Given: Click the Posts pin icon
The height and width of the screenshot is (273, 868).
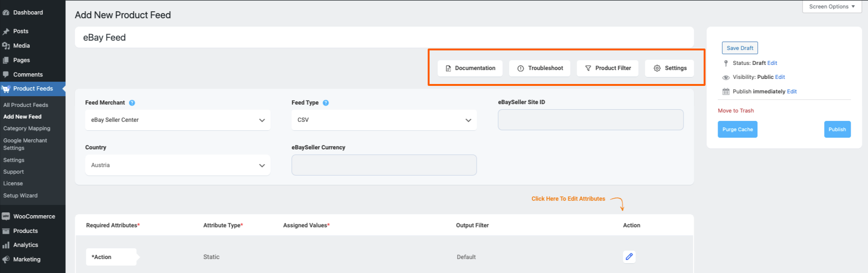Looking at the screenshot, I should pos(6,31).
